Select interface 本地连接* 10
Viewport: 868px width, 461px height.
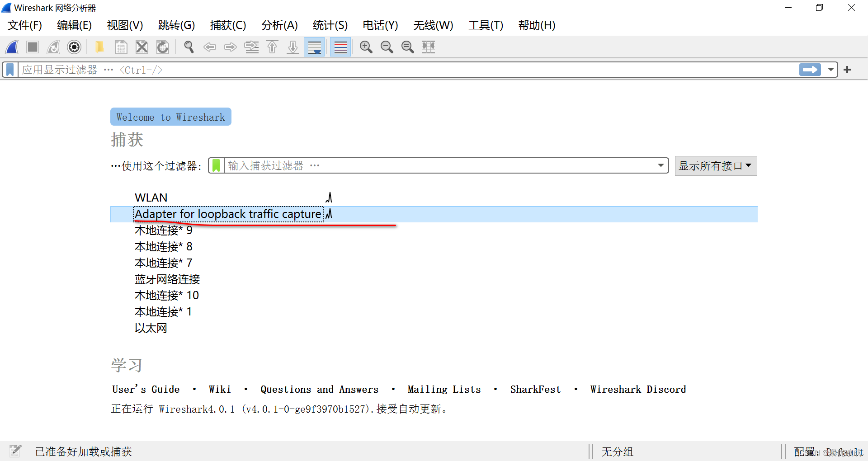[167, 295]
